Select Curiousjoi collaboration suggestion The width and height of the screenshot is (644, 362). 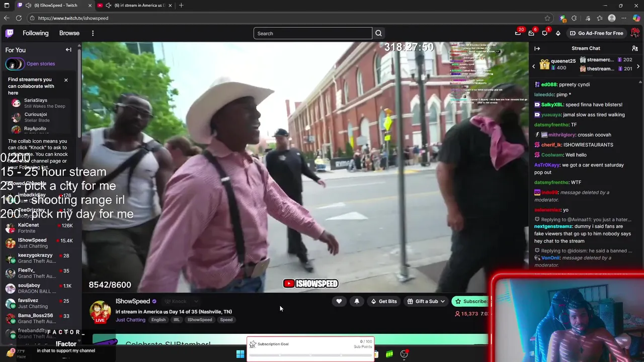[x=39, y=117]
